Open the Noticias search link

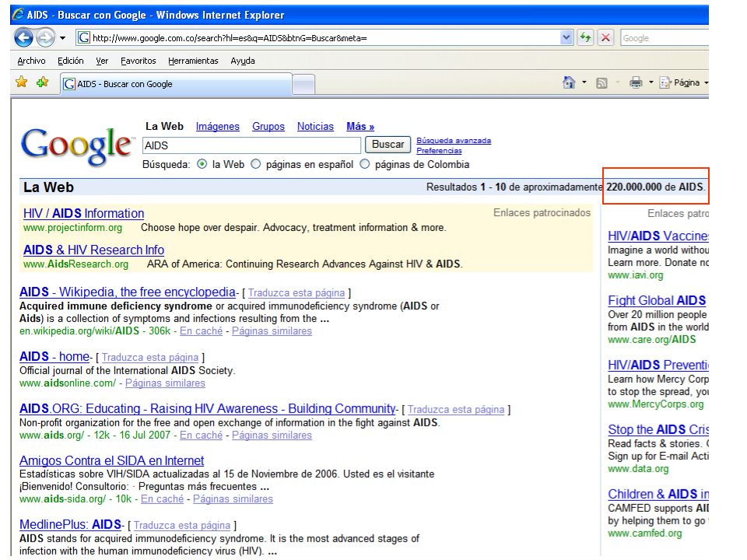click(x=315, y=127)
